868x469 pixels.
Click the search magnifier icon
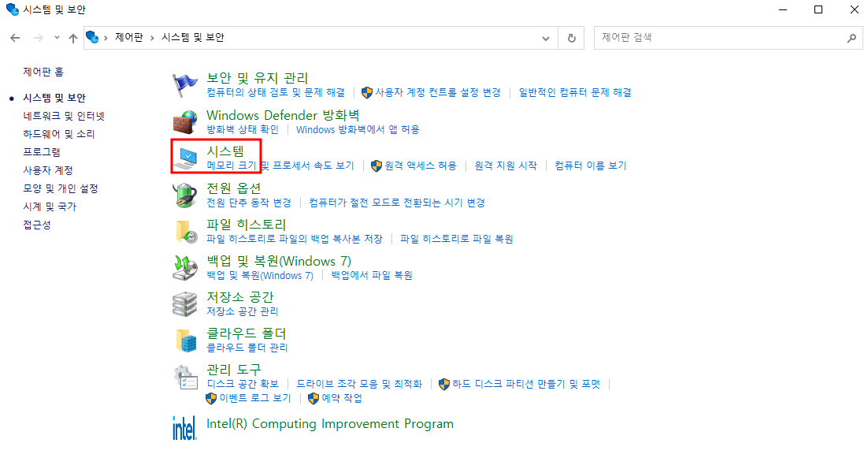pyautogui.click(x=851, y=38)
